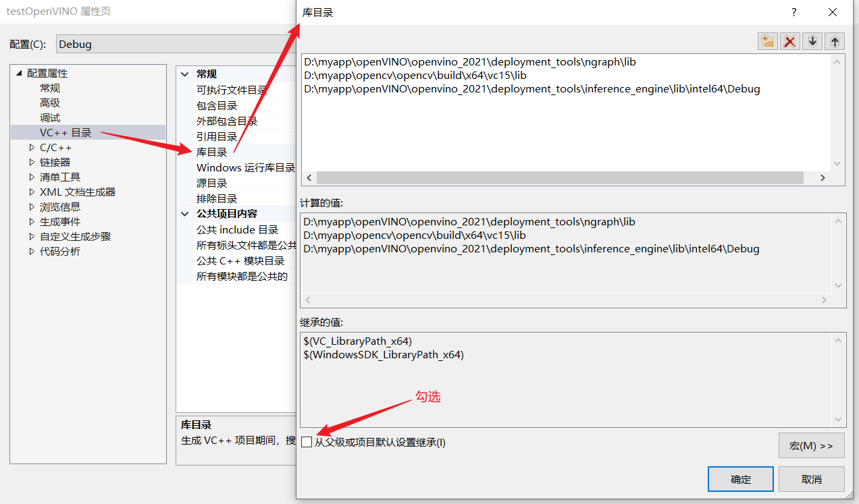859x504 pixels.
Task: Expand the 生成事件 tree node
Action: pyautogui.click(x=32, y=221)
